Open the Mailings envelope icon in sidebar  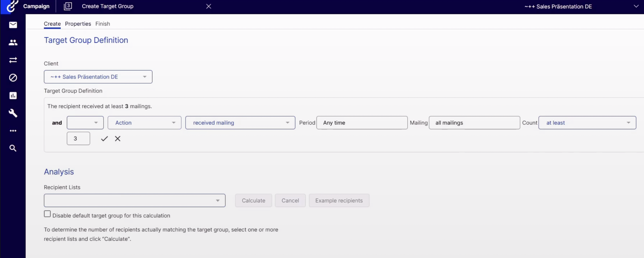pyautogui.click(x=13, y=25)
